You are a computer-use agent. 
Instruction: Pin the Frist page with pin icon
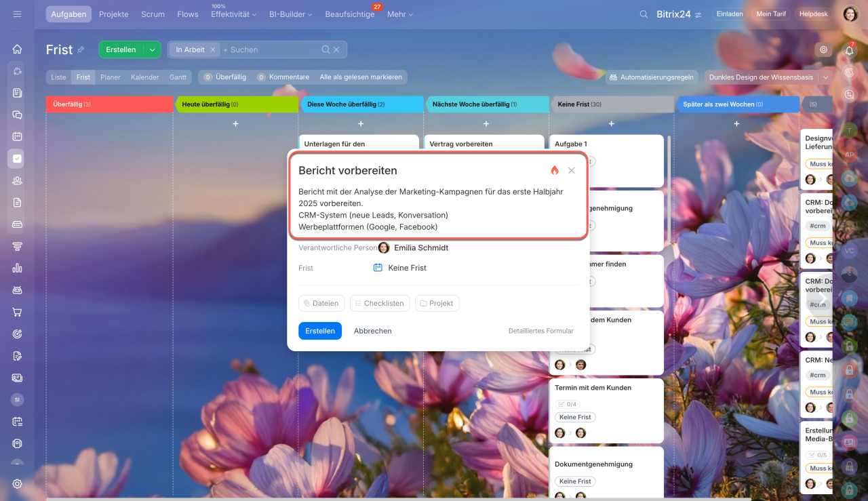coord(81,49)
